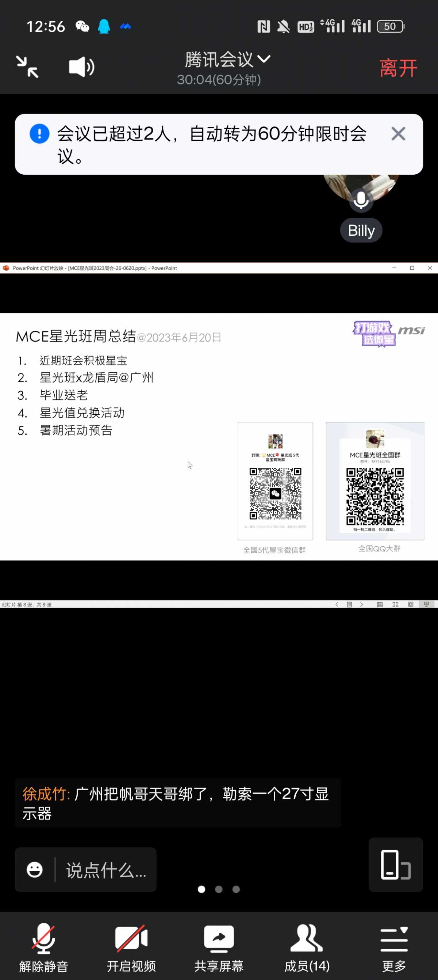Screen dimensions: 438x980
Task: Leave the meeting via 离开
Action: 399,68
